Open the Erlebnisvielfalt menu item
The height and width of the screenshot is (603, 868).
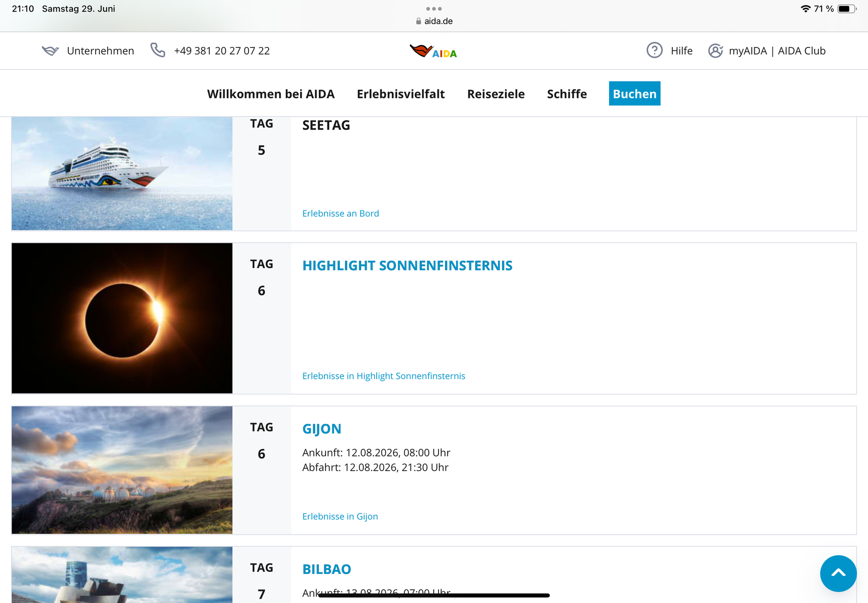click(x=401, y=94)
